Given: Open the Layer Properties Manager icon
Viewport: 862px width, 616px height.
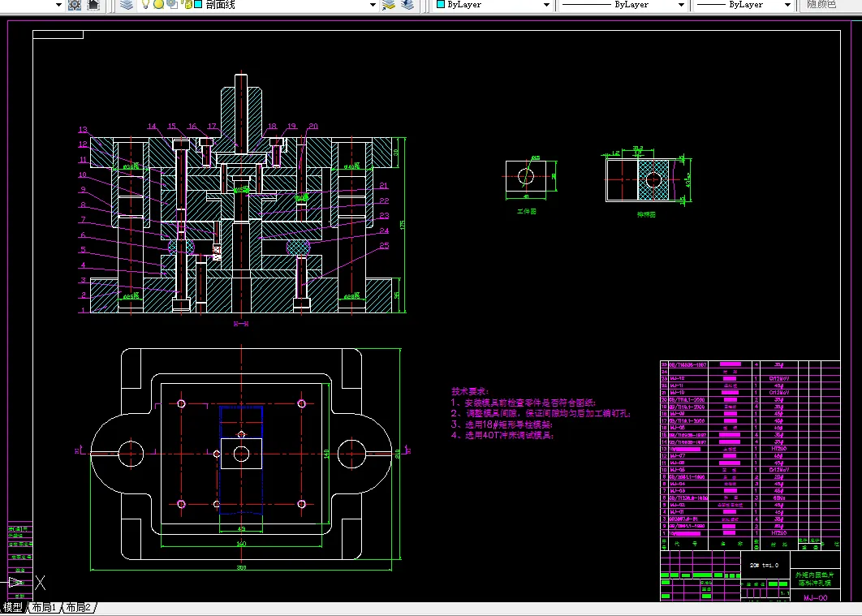Looking at the screenshot, I should click(127, 5).
